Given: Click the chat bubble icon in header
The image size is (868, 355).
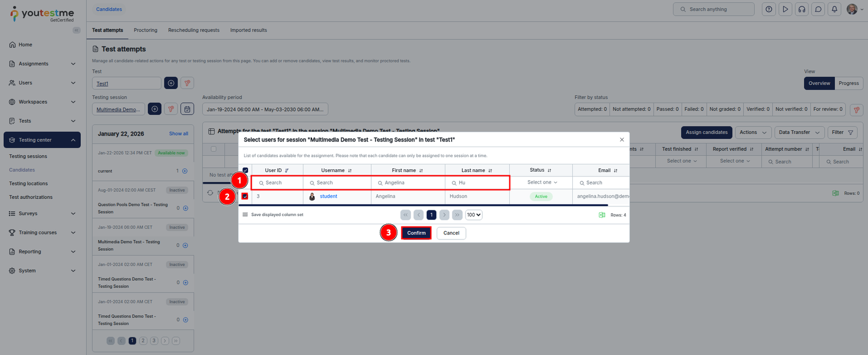Looking at the screenshot, I should 818,9.
